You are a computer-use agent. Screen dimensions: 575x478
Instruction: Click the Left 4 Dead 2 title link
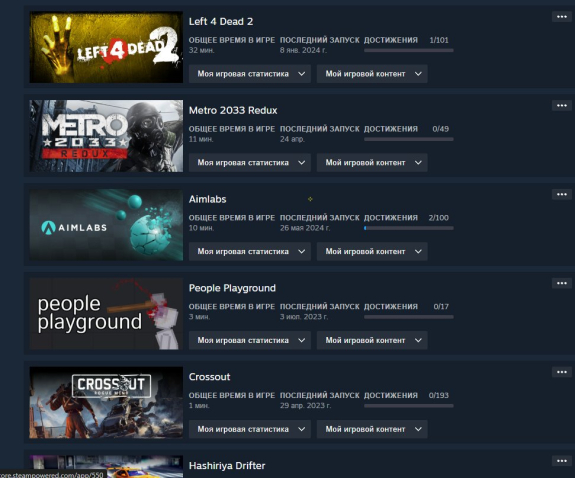click(x=221, y=21)
